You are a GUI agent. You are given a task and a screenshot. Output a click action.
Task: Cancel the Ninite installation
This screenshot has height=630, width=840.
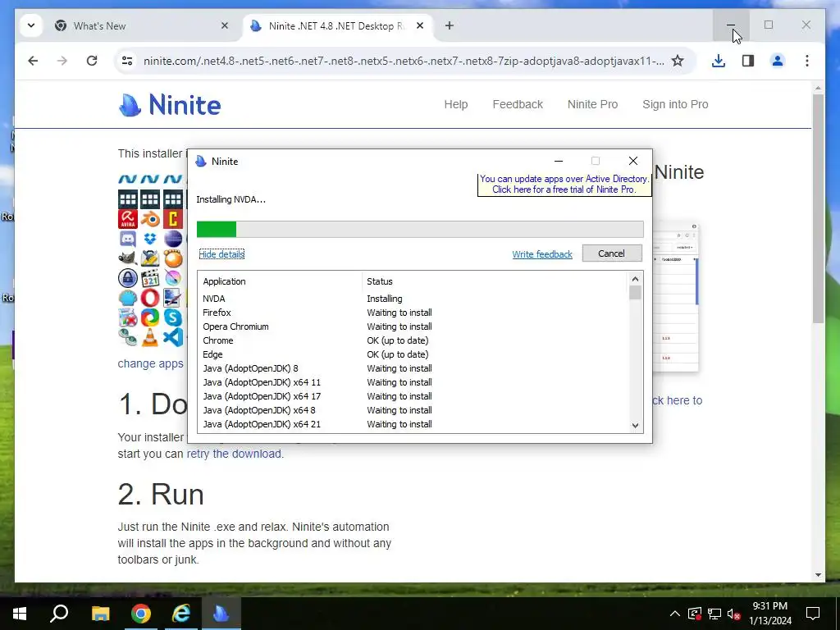pos(612,253)
